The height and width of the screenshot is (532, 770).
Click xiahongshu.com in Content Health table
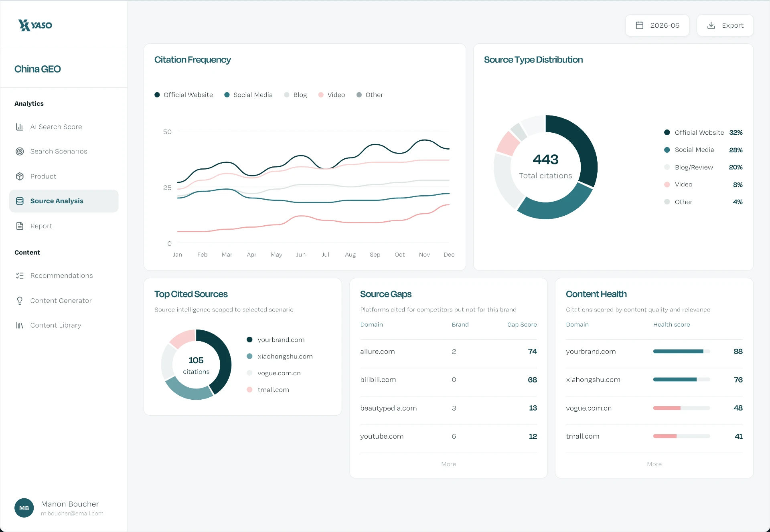tap(593, 380)
